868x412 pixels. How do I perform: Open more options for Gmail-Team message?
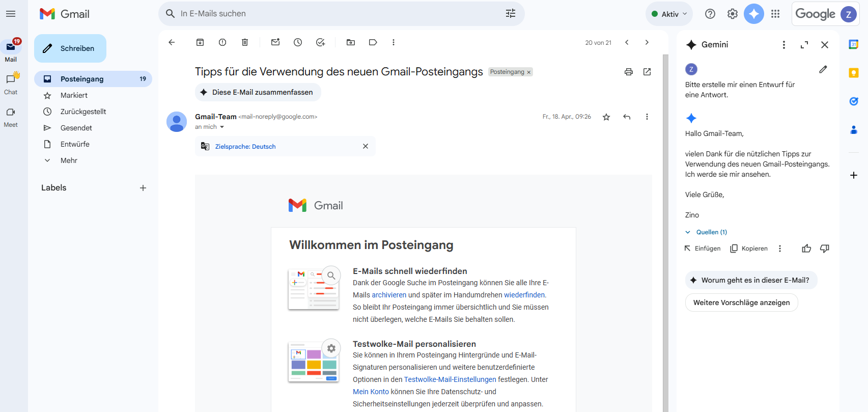pos(647,117)
